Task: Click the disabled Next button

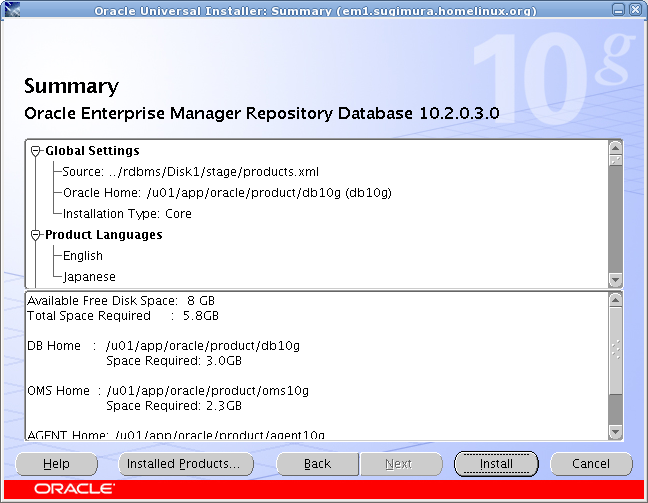Action: (x=401, y=464)
